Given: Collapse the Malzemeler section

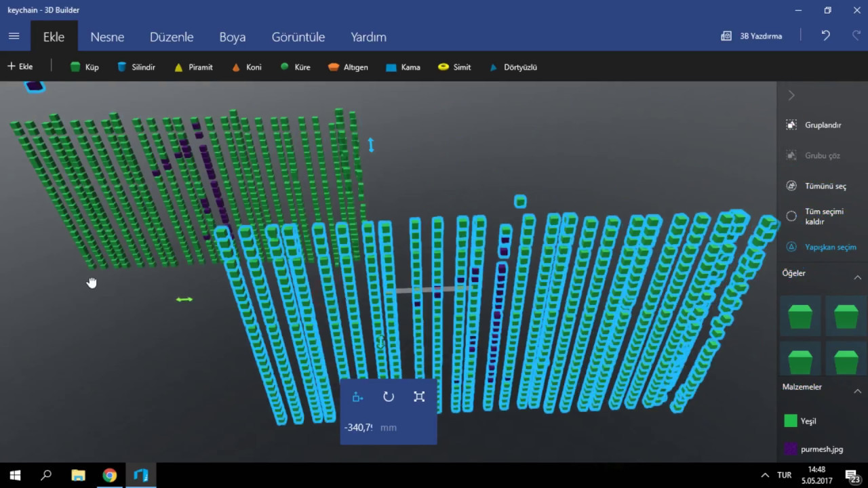Looking at the screenshot, I should pos(857,391).
